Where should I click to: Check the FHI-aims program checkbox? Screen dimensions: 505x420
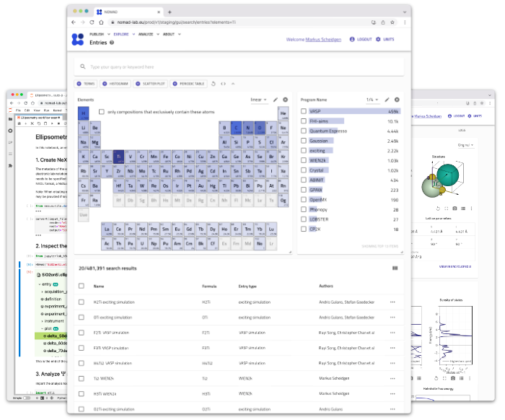(x=304, y=121)
